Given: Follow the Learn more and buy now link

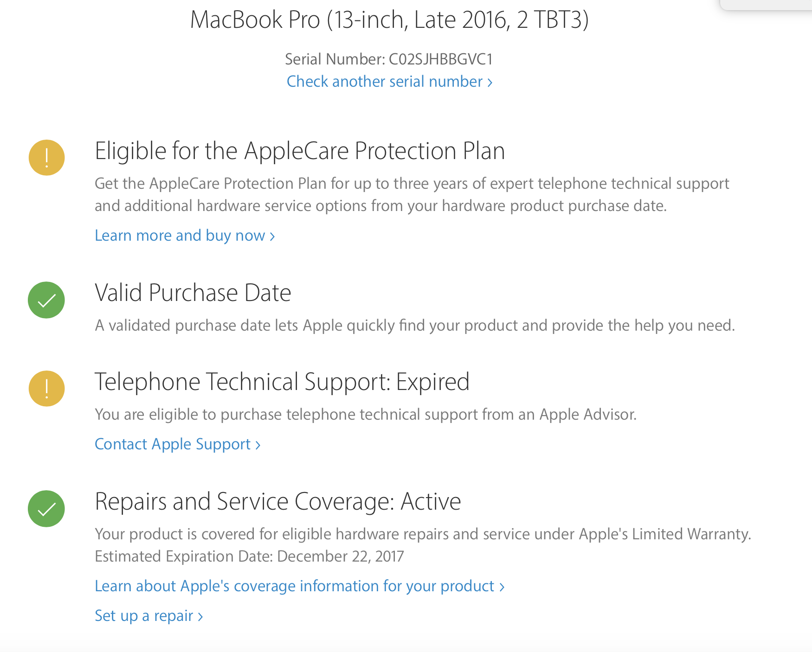Looking at the screenshot, I should [x=185, y=236].
